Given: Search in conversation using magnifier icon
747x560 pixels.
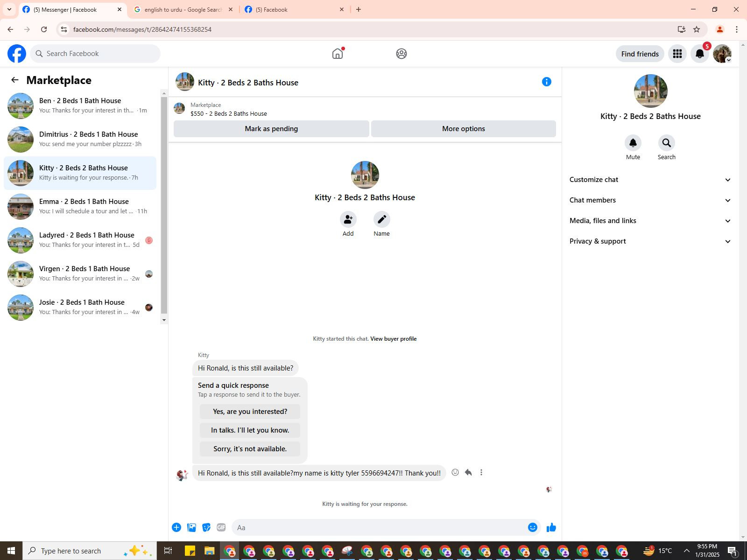Looking at the screenshot, I should [x=667, y=143].
